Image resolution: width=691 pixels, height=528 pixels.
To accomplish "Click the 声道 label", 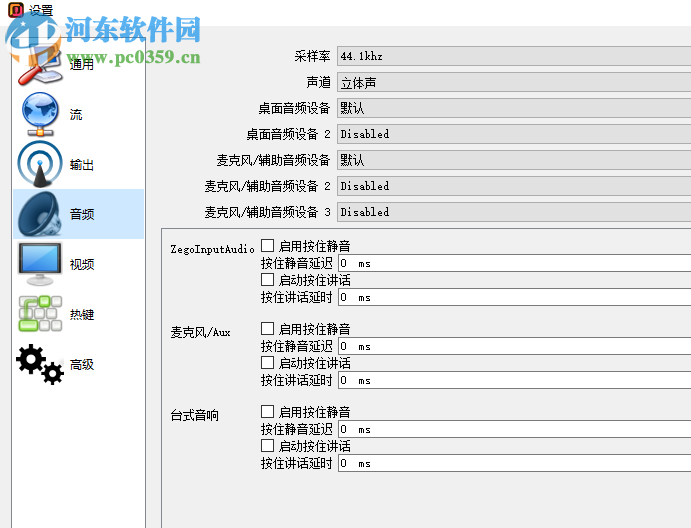I will 318,82.
